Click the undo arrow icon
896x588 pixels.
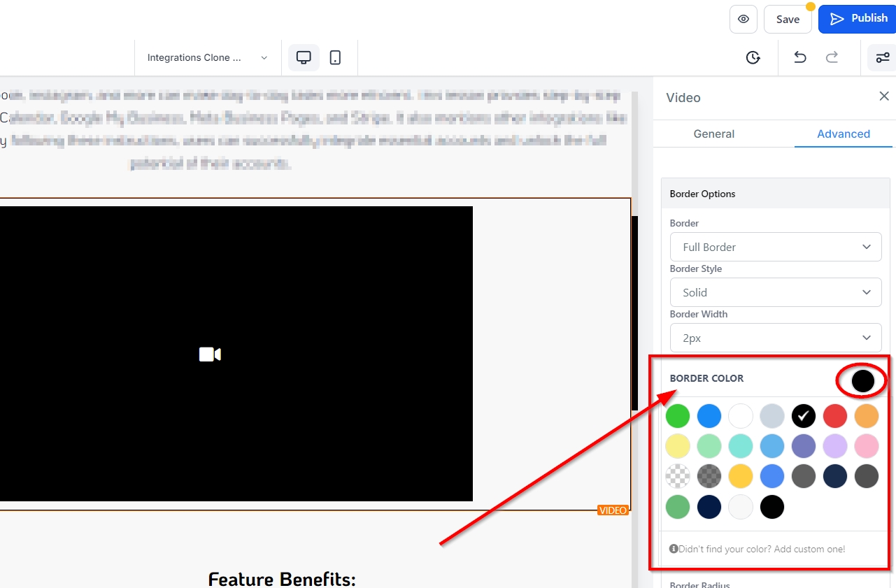800,58
